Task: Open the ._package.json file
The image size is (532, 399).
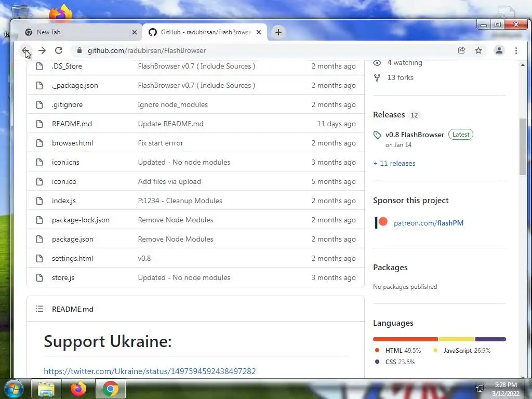Action: pyautogui.click(x=75, y=85)
